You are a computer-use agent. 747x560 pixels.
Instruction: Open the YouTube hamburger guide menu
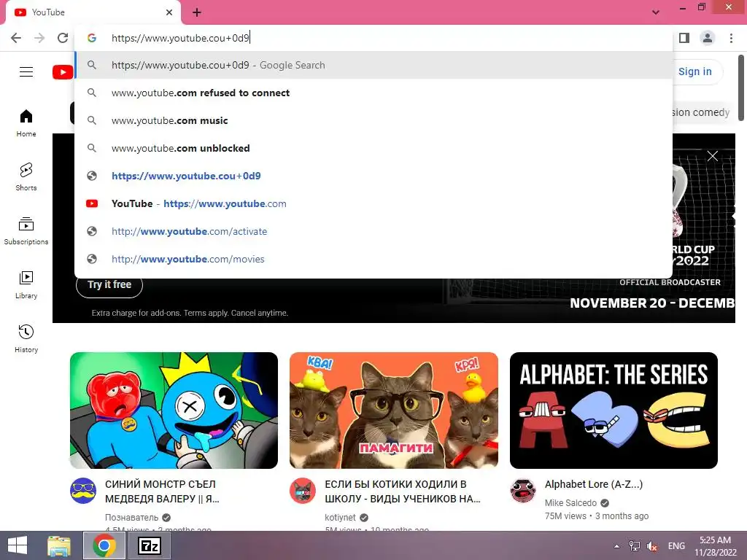click(x=26, y=72)
